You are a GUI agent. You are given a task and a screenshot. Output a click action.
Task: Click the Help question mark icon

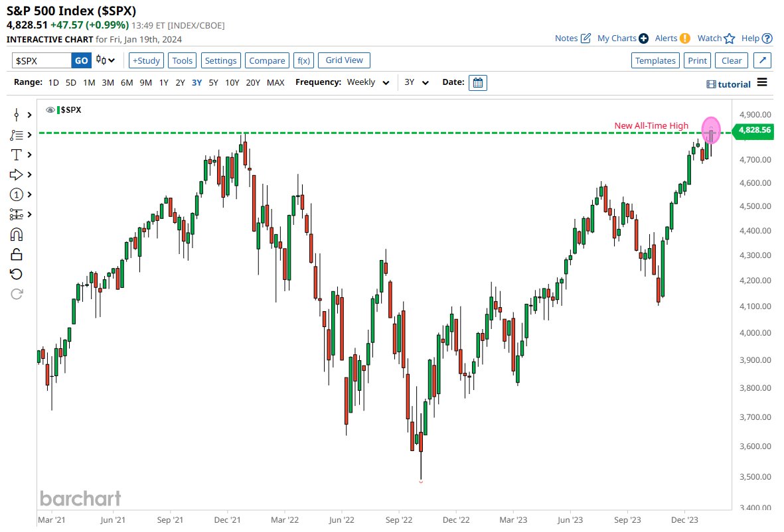(x=767, y=38)
